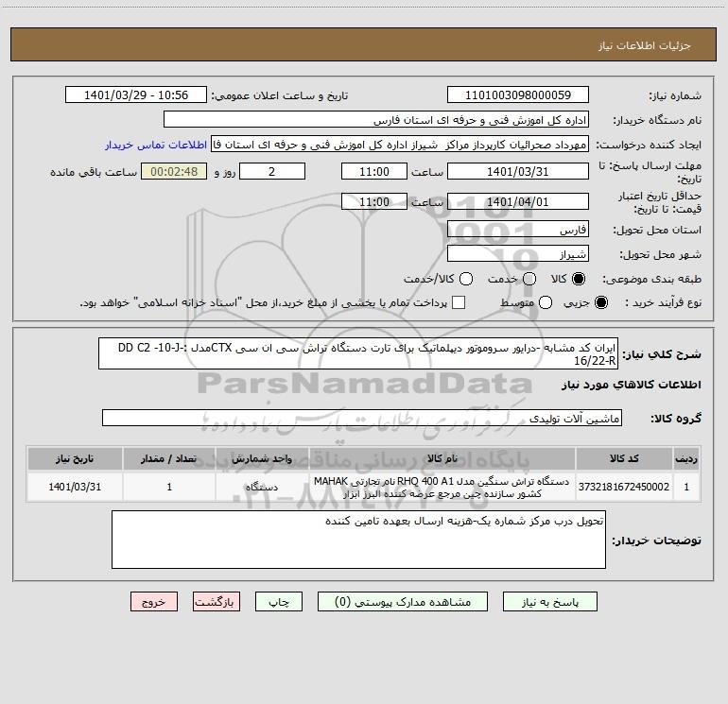
Task: Click the اطلاعات کالاهای مورد نیاز heading
Action: [632, 385]
